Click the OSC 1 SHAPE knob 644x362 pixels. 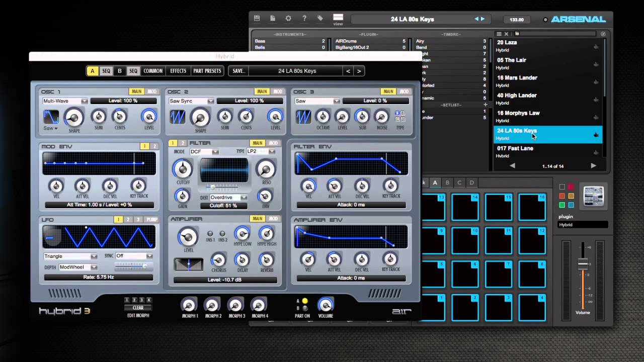click(74, 118)
